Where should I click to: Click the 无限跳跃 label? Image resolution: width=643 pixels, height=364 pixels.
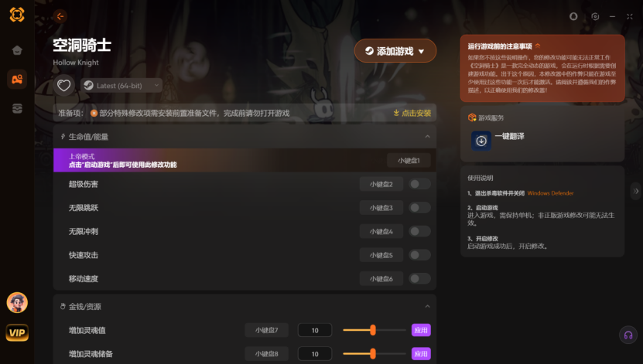[84, 208]
